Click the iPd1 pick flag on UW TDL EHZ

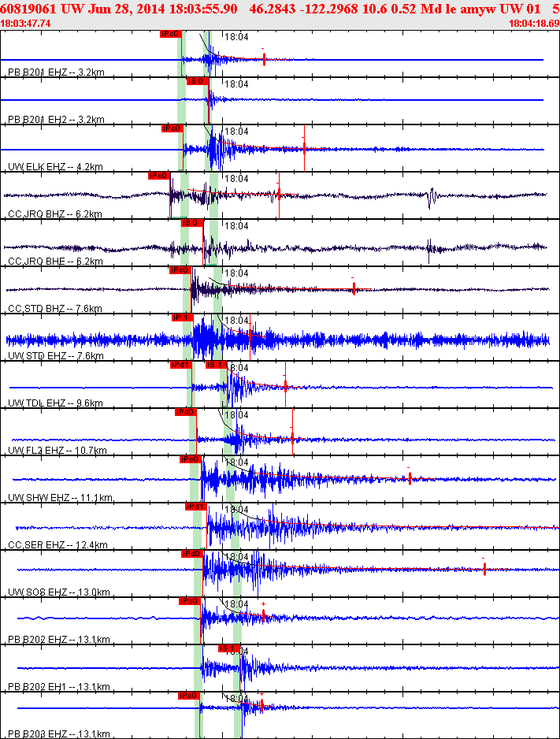point(181,365)
